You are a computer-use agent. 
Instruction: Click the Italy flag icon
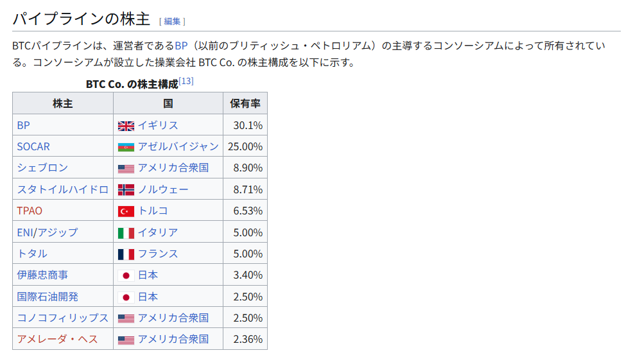(126, 232)
